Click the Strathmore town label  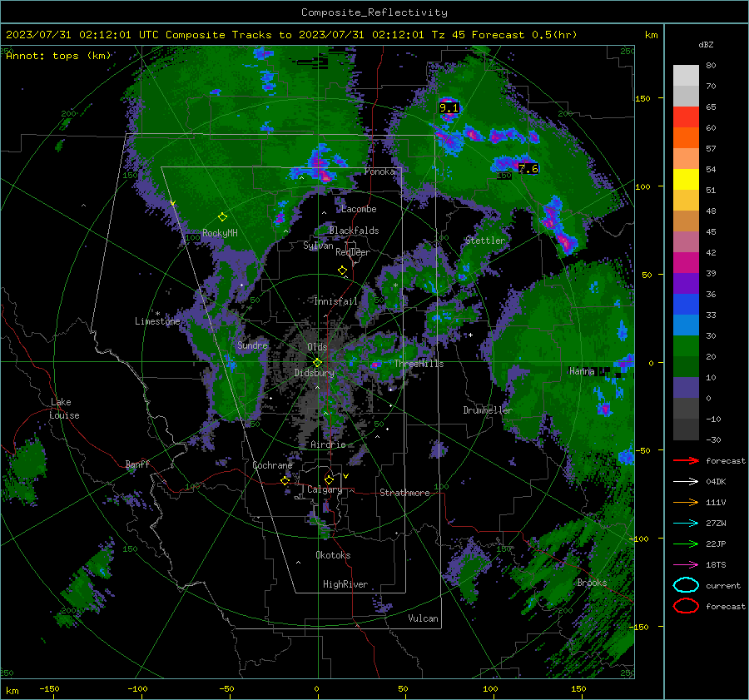(404, 493)
